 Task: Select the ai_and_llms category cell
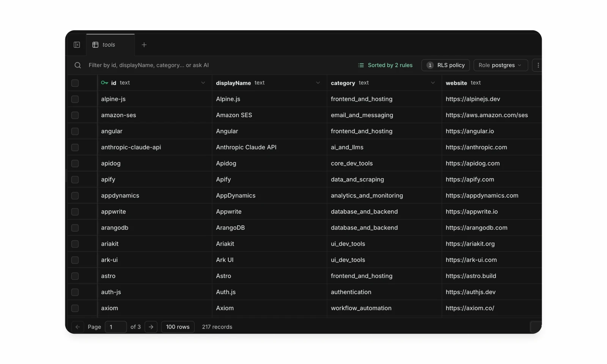point(384,147)
